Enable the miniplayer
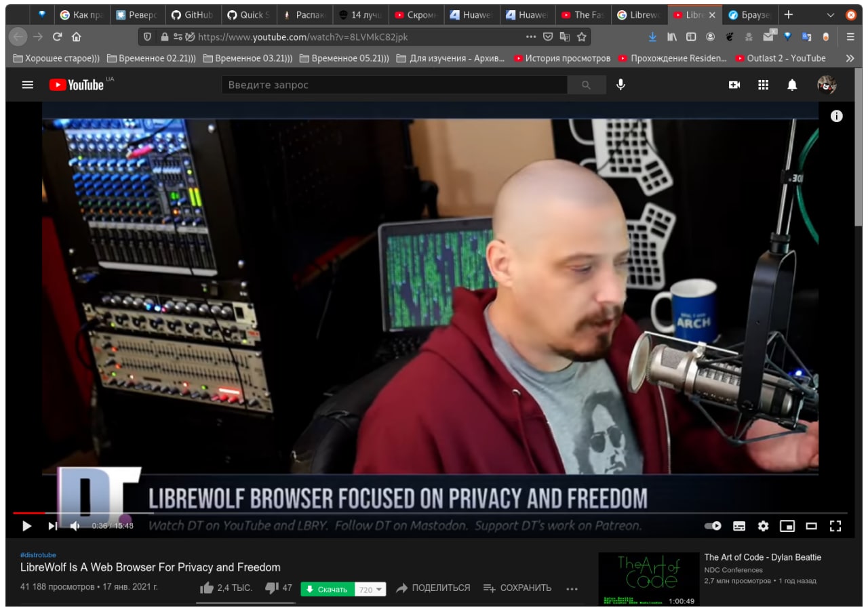The height and width of the screenshot is (612, 868). (787, 525)
